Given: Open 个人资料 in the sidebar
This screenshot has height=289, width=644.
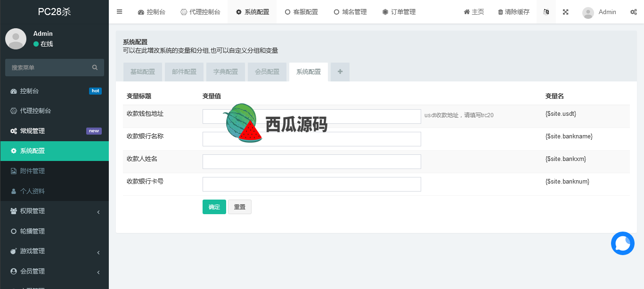Looking at the screenshot, I should click(x=54, y=191).
